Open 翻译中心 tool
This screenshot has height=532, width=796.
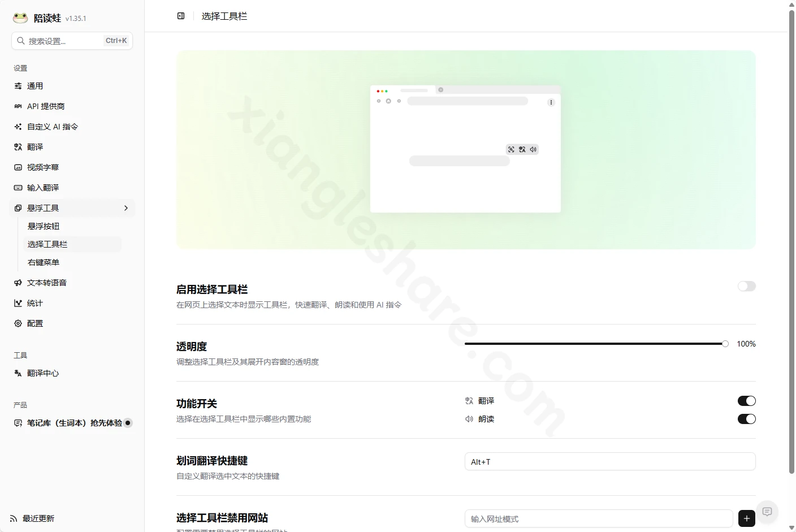72,373
